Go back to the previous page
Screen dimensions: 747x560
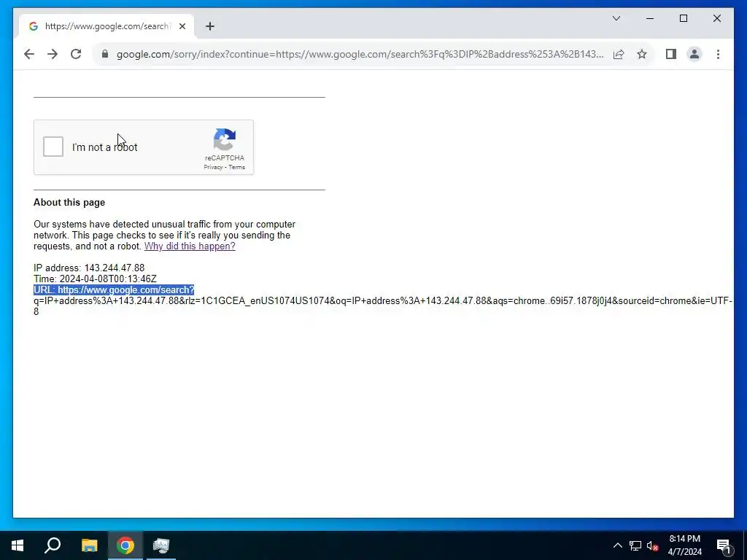(x=29, y=54)
